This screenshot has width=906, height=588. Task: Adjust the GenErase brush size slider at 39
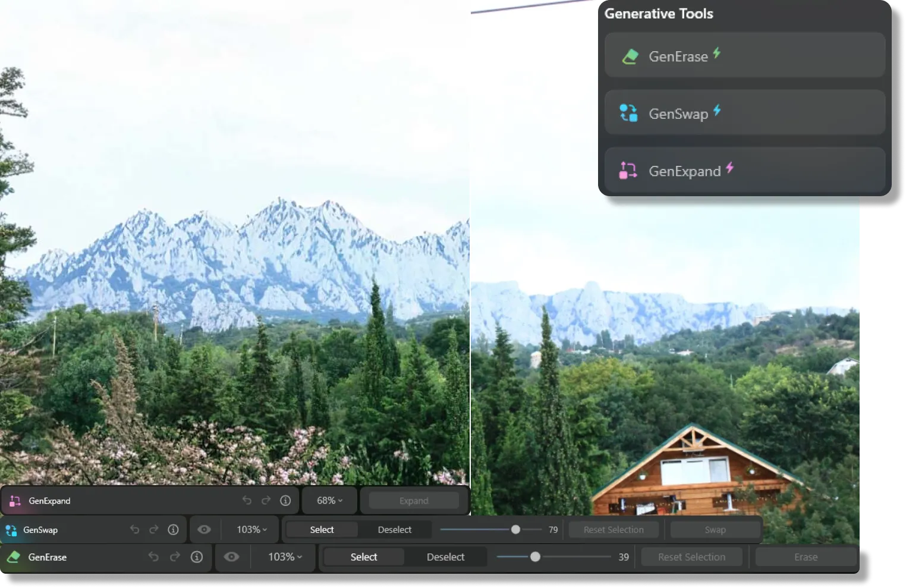click(553, 556)
